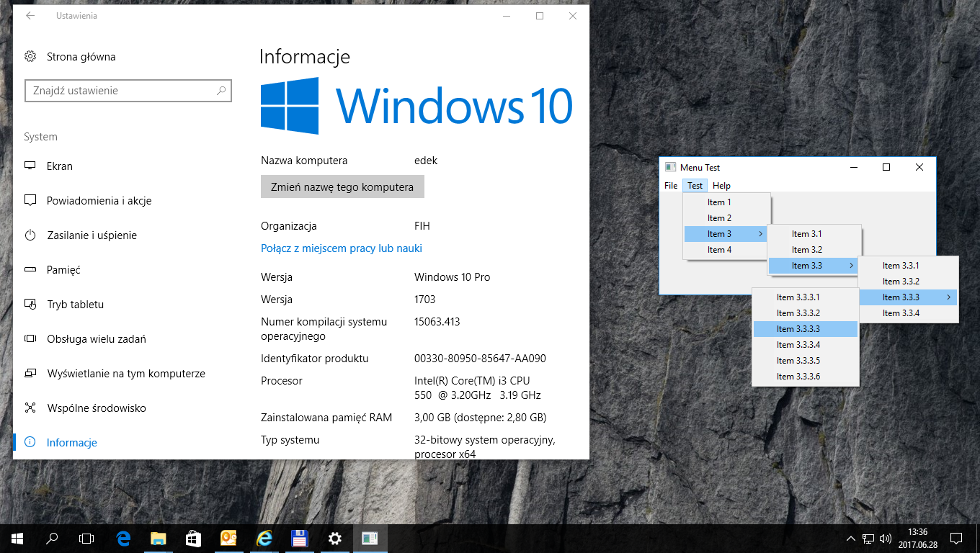Click the search magnifier in Znajdź ustawienie box
The image size is (980, 553).
[x=221, y=91]
